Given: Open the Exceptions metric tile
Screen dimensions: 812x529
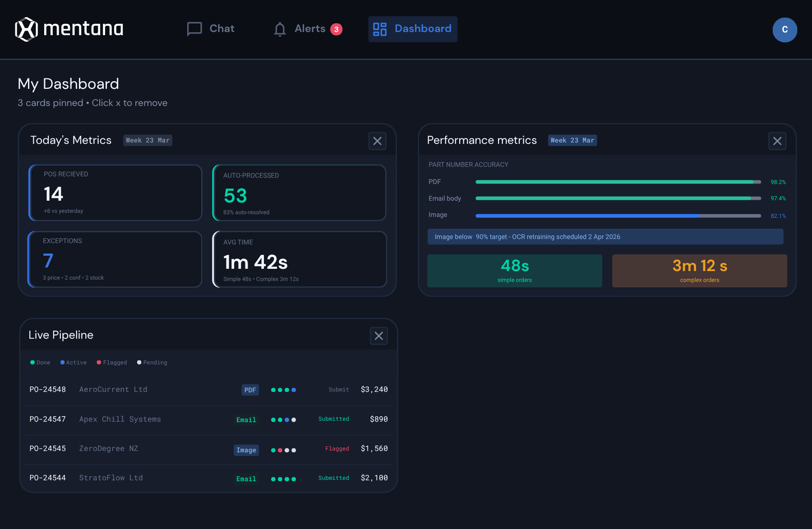Looking at the screenshot, I should click(115, 259).
